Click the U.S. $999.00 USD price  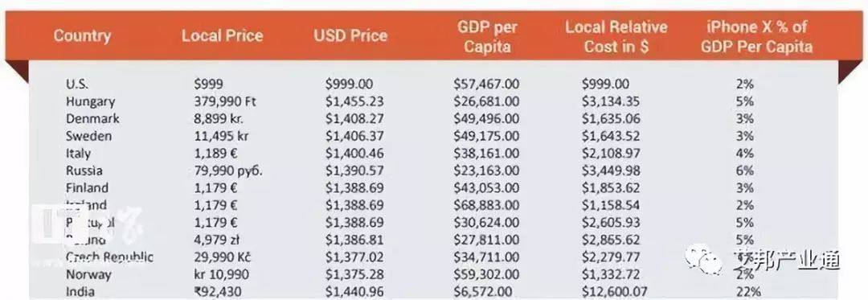click(x=349, y=84)
